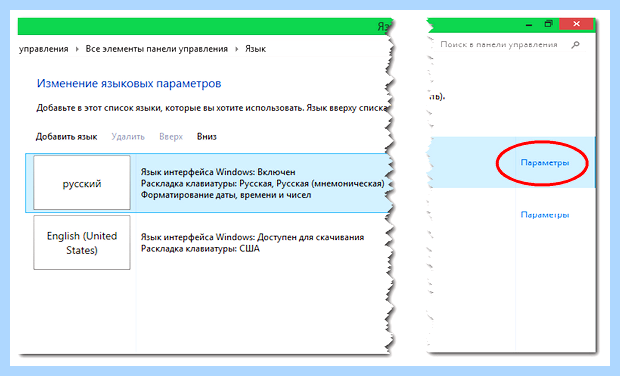Click the управления breadcrumb segment
The image size is (620, 376).
point(43,49)
